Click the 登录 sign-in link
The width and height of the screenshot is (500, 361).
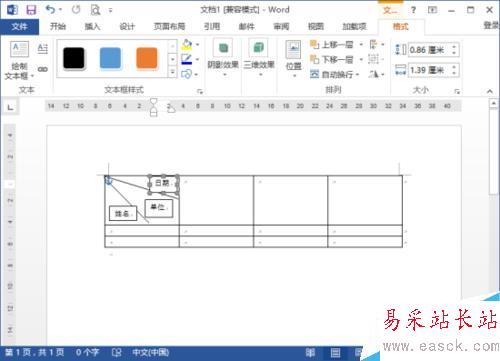click(491, 26)
